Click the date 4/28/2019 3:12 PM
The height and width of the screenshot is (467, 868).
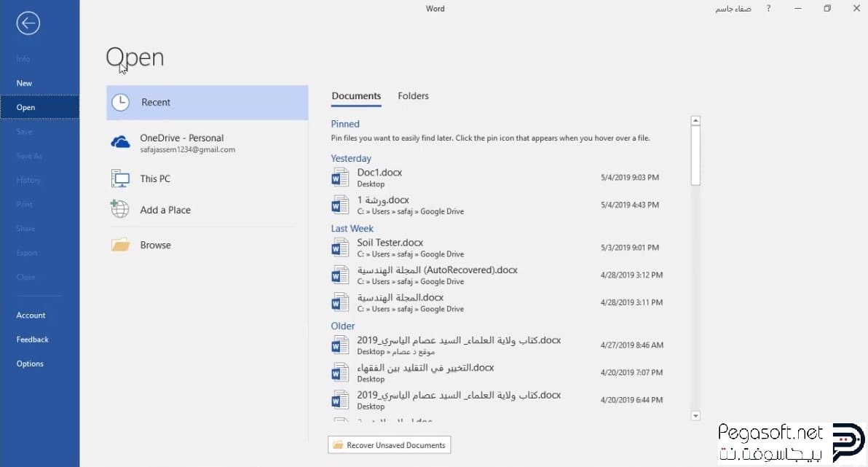(x=631, y=275)
